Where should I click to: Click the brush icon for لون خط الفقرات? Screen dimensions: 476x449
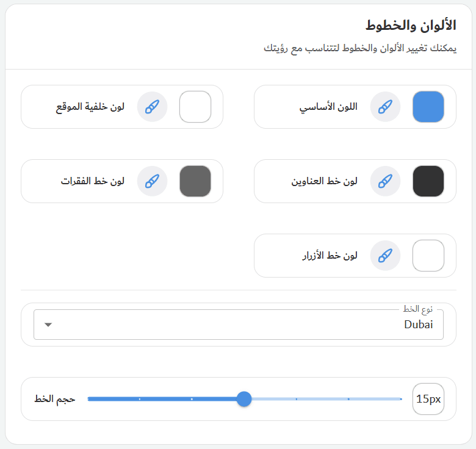(152, 181)
